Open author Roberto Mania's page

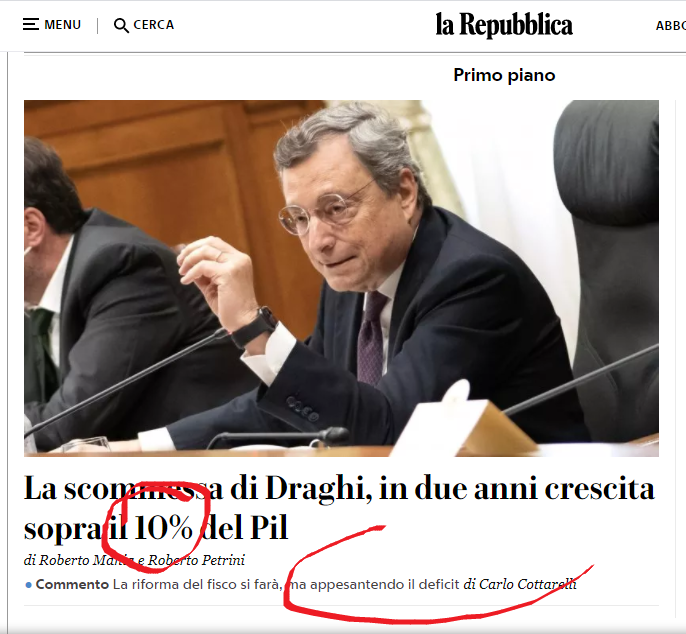[x=86, y=560]
